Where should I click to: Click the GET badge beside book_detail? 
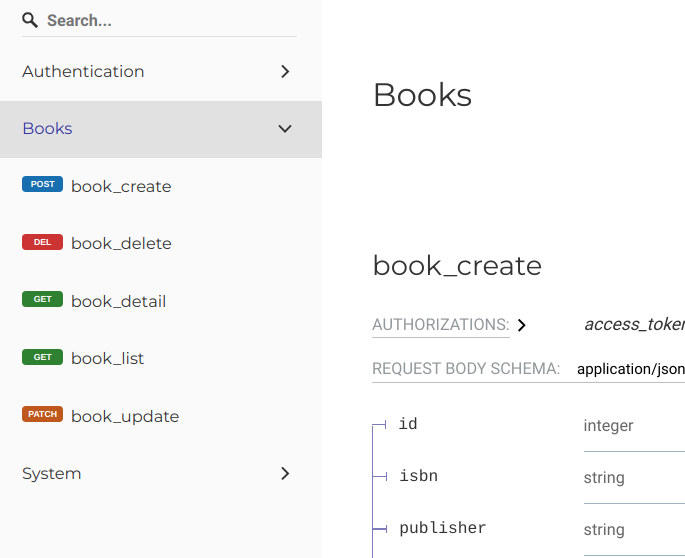pyautogui.click(x=42, y=299)
